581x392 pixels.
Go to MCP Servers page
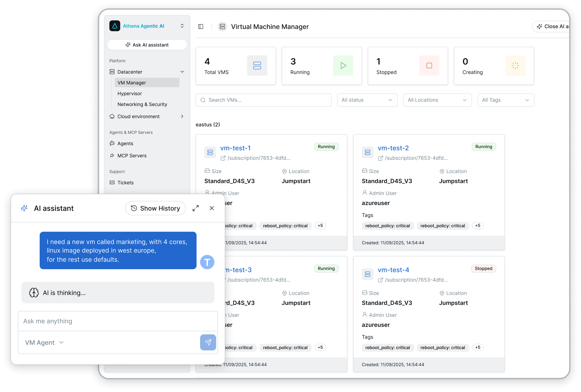132,156
